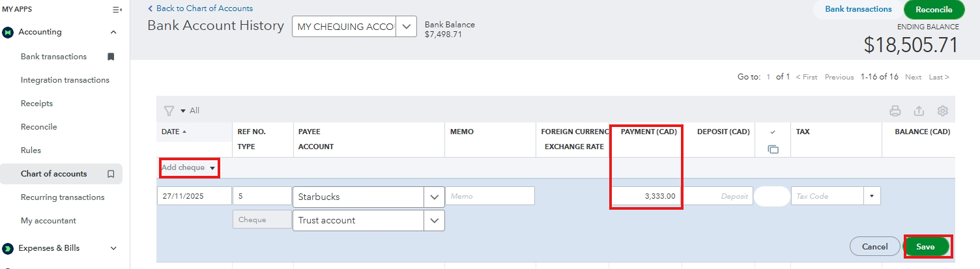
Task: Go back to Chart of Accounts link
Action: click(201, 8)
